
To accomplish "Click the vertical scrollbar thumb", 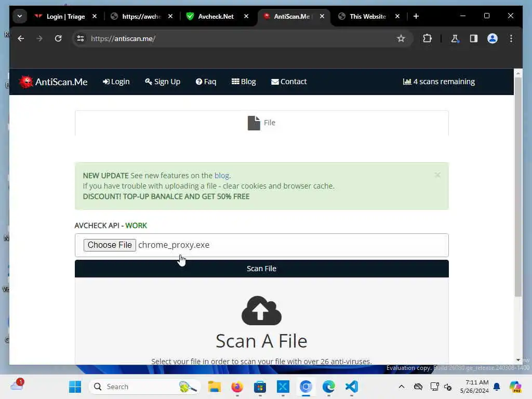I will [x=518, y=187].
